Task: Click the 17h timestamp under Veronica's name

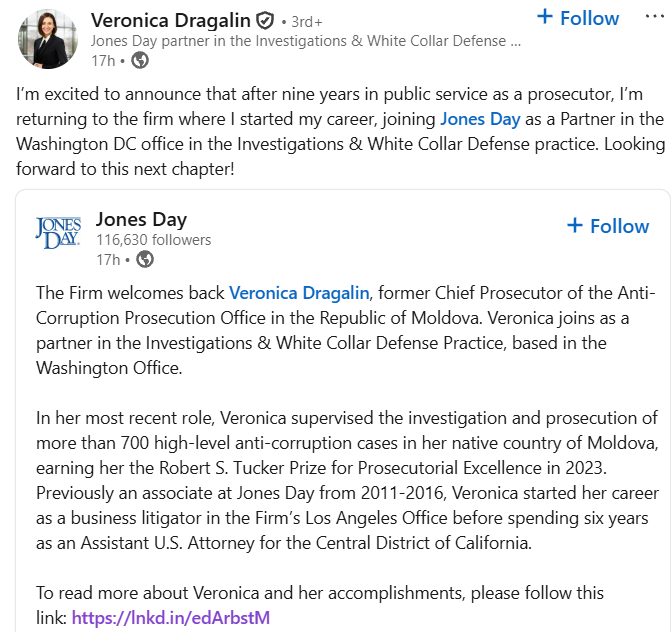Action: 103,61
